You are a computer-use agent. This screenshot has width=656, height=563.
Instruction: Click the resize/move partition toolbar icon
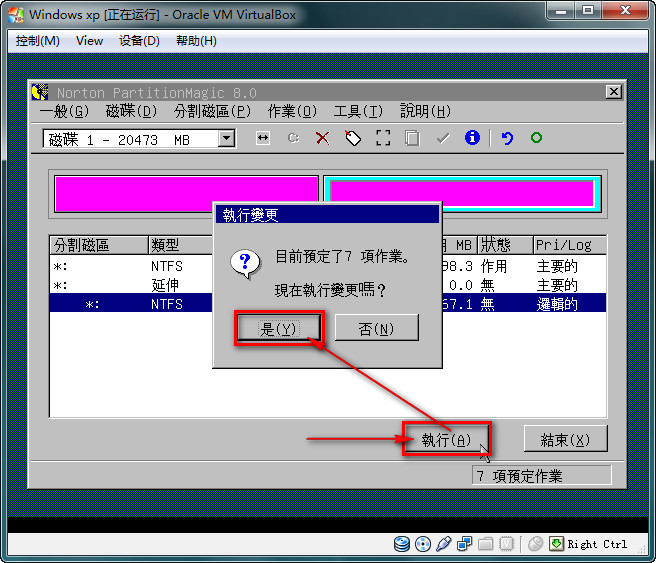[x=263, y=138]
